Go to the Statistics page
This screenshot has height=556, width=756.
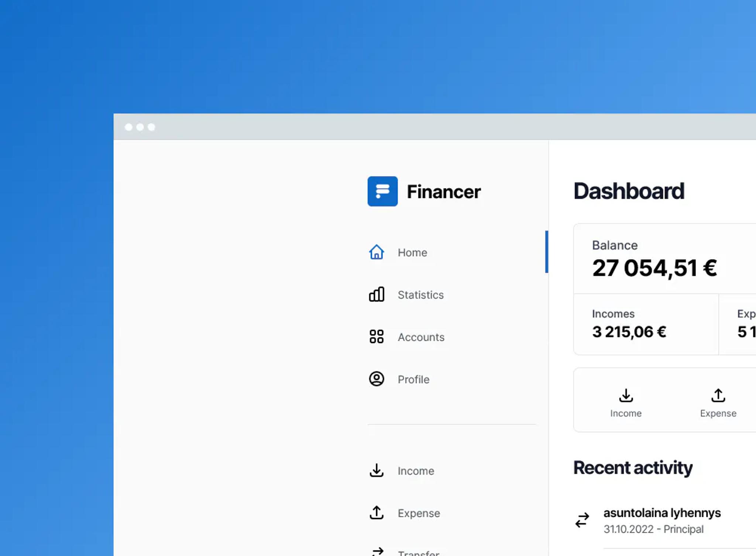[x=420, y=295]
